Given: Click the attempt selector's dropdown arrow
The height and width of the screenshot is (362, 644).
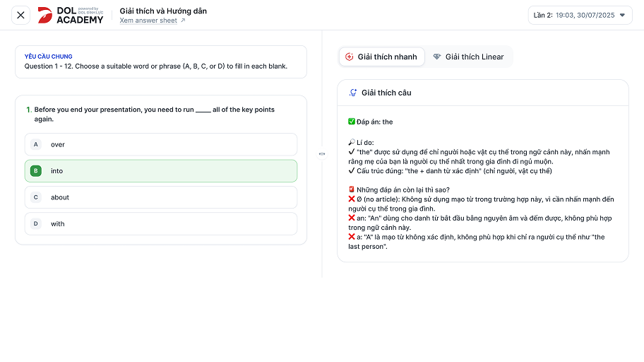Looking at the screenshot, I should pos(622,15).
